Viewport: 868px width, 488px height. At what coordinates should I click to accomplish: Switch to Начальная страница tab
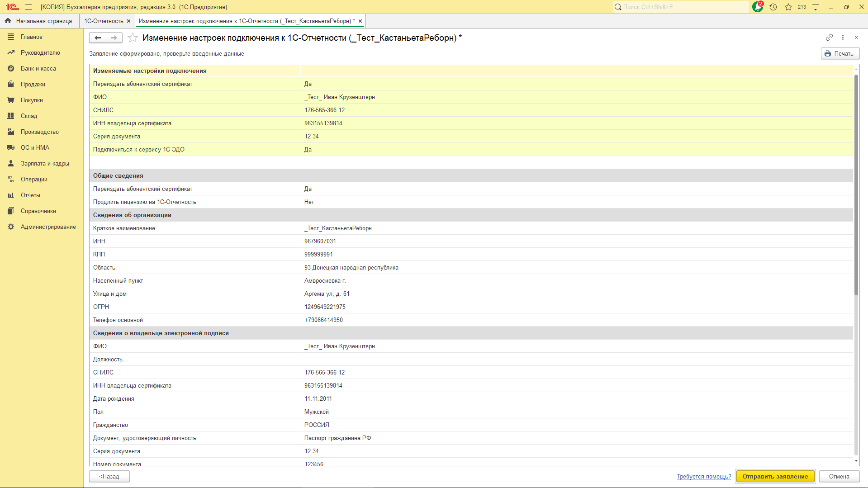39,21
